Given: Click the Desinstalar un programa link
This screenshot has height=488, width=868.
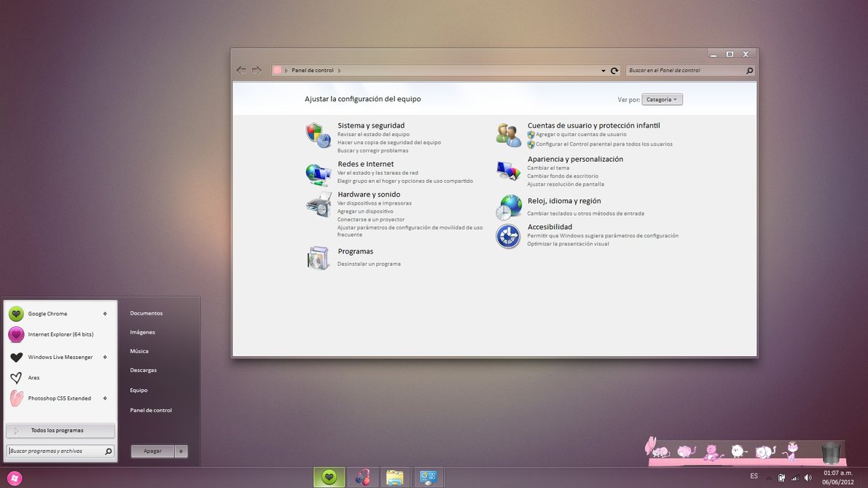Looking at the screenshot, I should pos(369,264).
